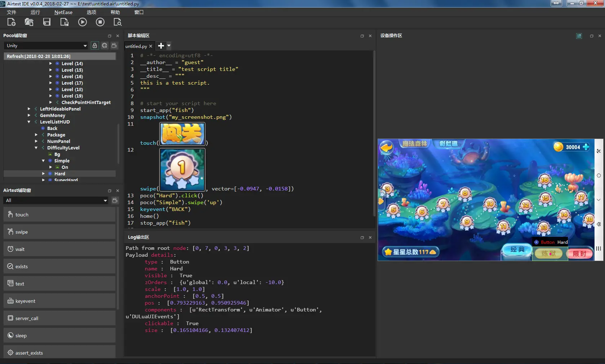Image resolution: width=605 pixels, height=364 pixels.
Task: Collapse the LevelListHUD tree node
Action: point(29,122)
